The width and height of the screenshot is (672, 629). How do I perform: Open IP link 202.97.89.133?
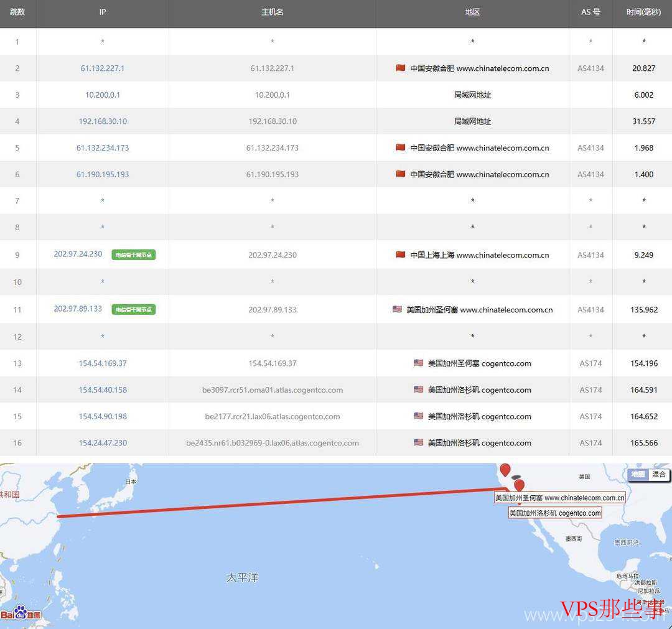(x=78, y=309)
